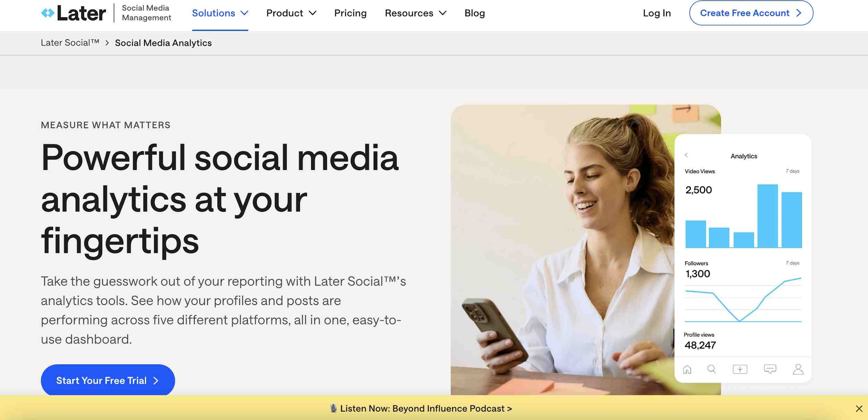Click the Create Free Account button
Screen dimensions: 868x420
tap(751, 13)
